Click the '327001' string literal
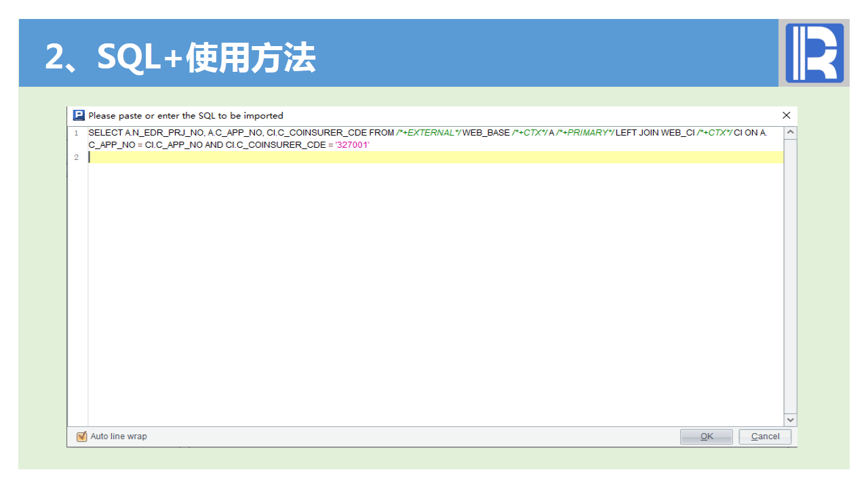Viewport: 868px width, 488px height. (x=353, y=145)
